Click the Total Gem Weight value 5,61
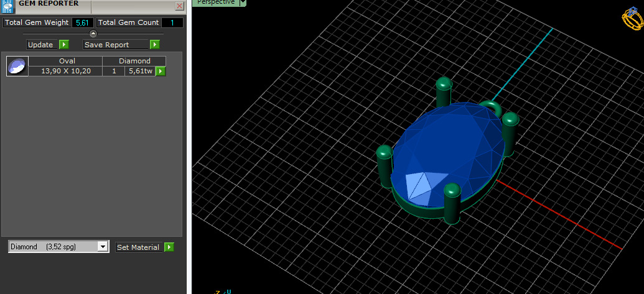The image size is (644, 294). pyautogui.click(x=83, y=22)
